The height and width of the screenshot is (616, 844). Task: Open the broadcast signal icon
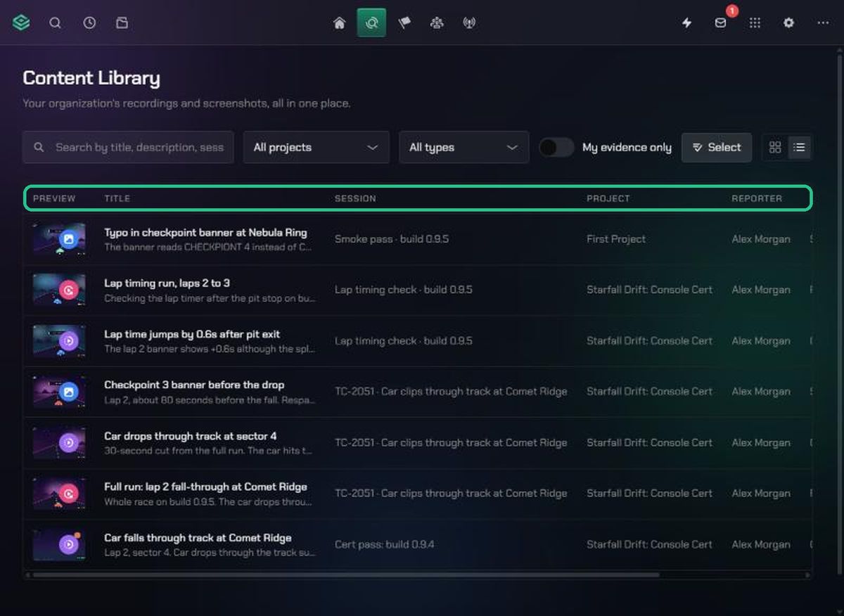tap(469, 23)
